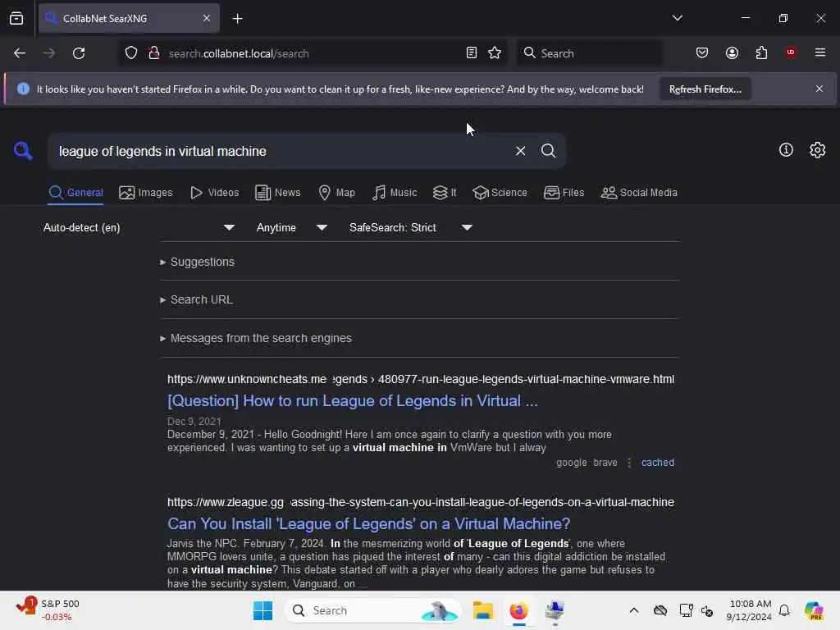The width and height of the screenshot is (840, 630).
Task: Click the zleague.gg result URL
Action: (x=421, y=503)
